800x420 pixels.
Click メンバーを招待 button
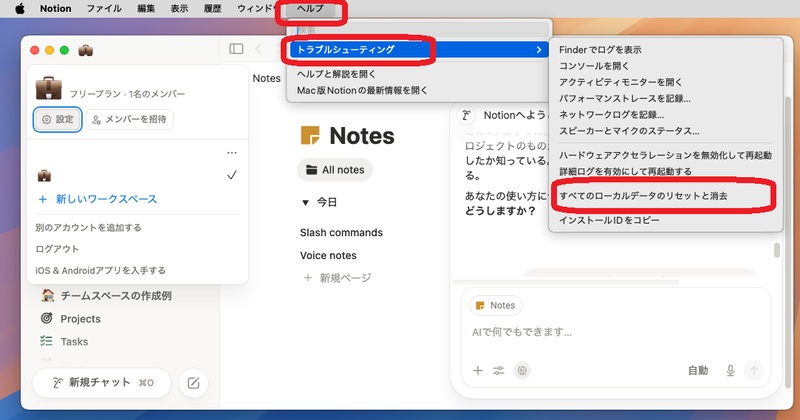coord(130,119)
